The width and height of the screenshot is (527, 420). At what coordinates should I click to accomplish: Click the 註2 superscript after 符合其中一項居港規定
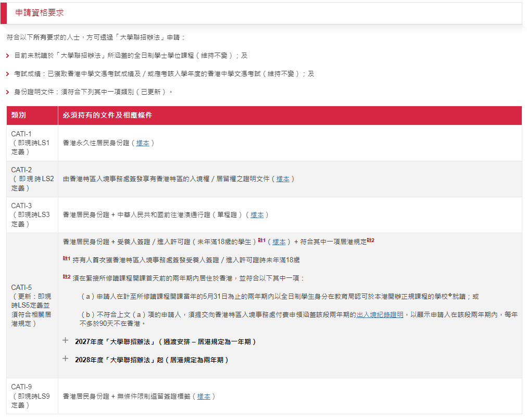[370, 240]
